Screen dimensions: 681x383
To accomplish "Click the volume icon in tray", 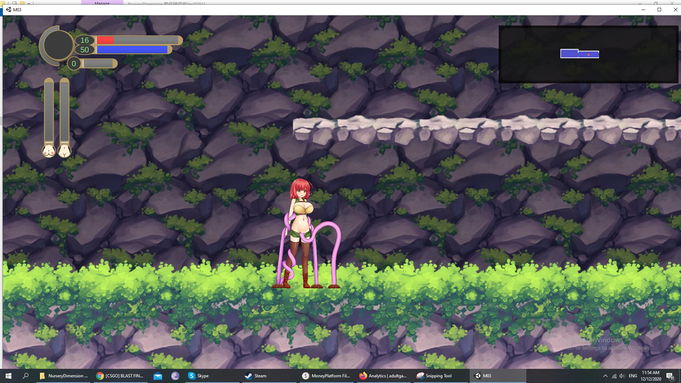I will point(622,376).
